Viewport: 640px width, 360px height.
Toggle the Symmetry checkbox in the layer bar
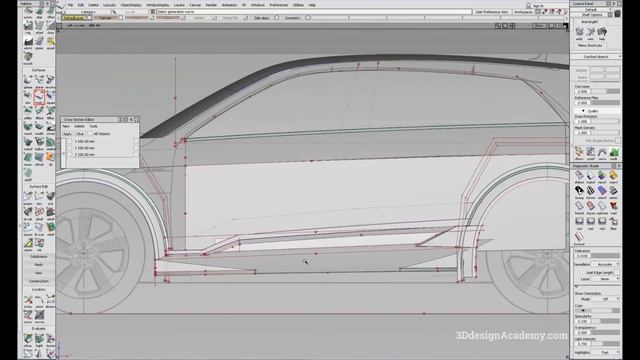tap(308, 18)
